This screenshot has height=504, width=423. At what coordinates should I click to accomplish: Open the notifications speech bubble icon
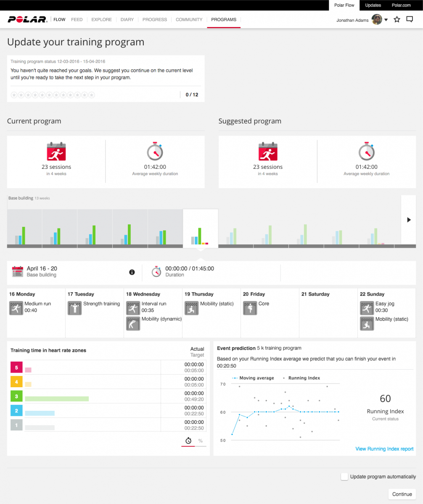pos(410,20)
